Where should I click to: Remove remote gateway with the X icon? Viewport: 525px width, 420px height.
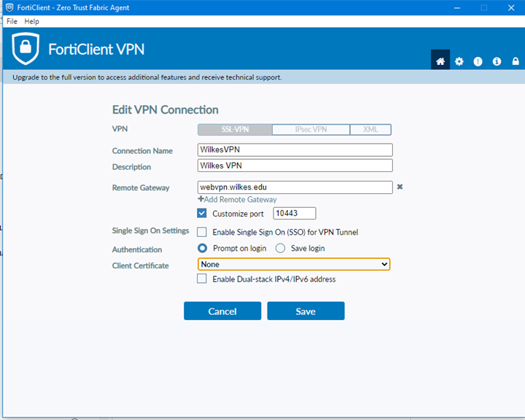(x=400, y=187)
